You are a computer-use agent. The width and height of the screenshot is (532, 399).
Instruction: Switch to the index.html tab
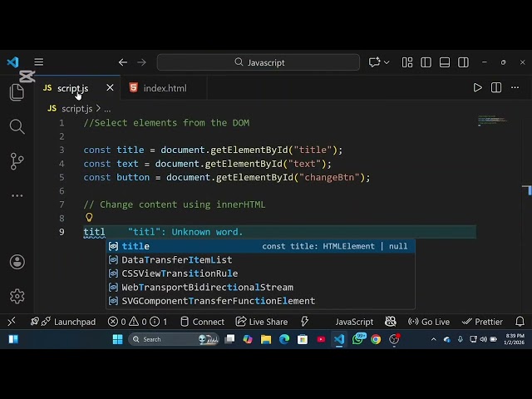click(165, 88)
